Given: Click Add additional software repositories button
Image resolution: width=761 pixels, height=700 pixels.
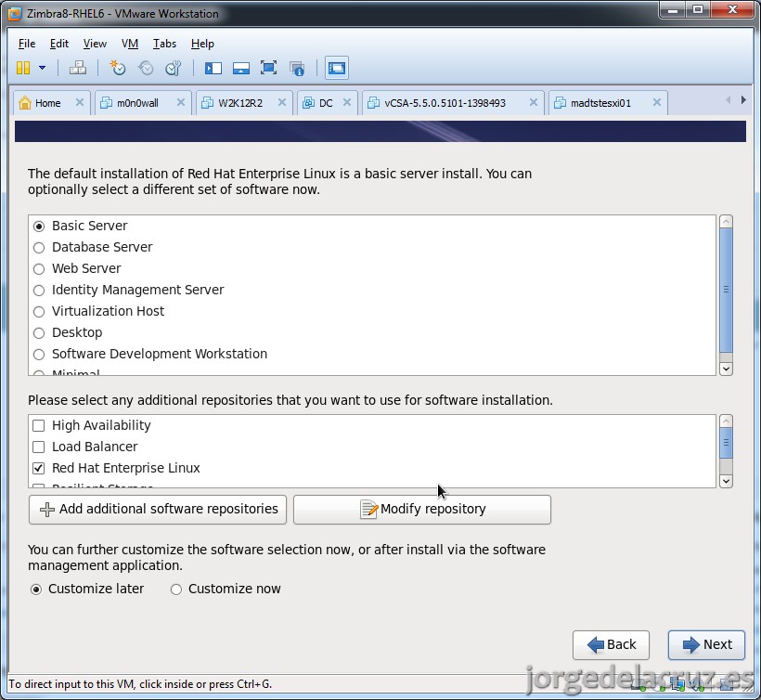Looking at the screenshot, I should tap(158, 510).
